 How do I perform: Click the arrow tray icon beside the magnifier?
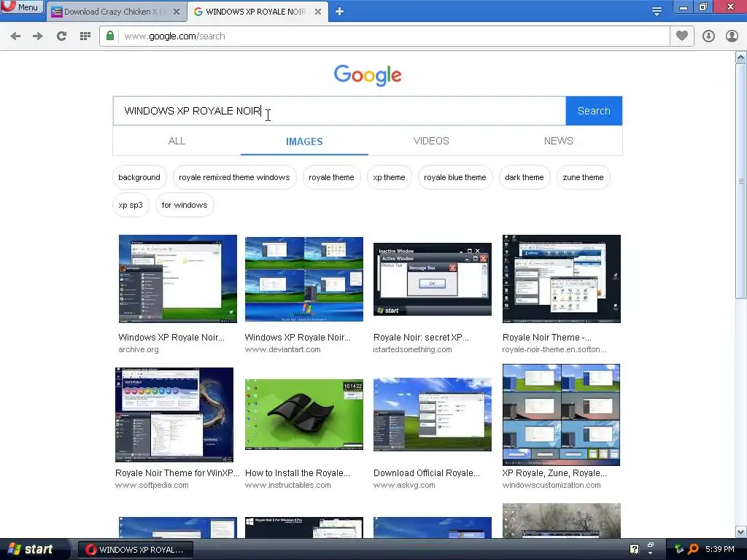(679, 549)
